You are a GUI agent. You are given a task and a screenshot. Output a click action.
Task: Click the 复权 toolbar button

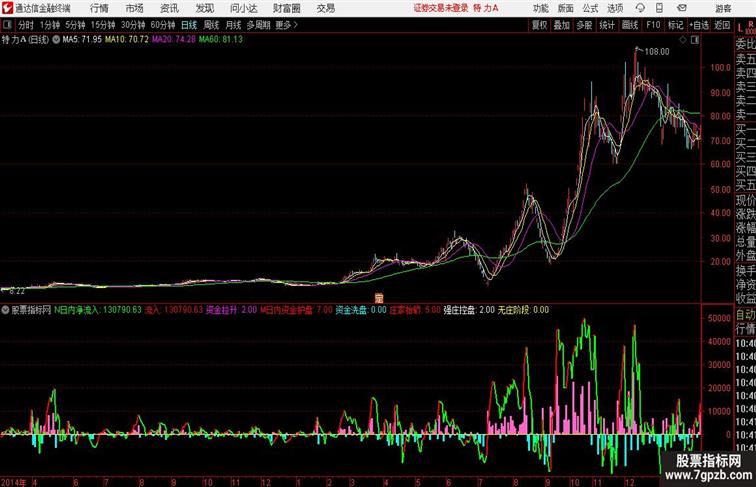(x=539, y=25)
